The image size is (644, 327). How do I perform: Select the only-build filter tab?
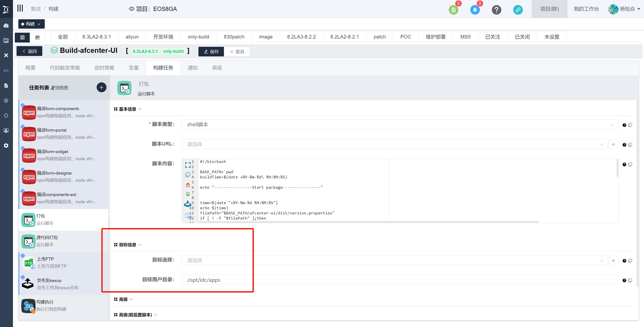coord(198,37)
